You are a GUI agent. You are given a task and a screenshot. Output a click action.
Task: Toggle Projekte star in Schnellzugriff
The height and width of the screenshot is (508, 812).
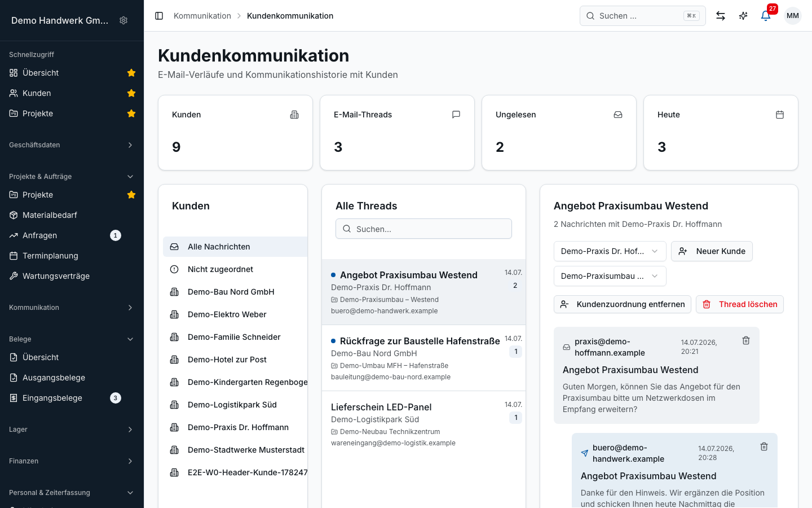pos(131,113)
